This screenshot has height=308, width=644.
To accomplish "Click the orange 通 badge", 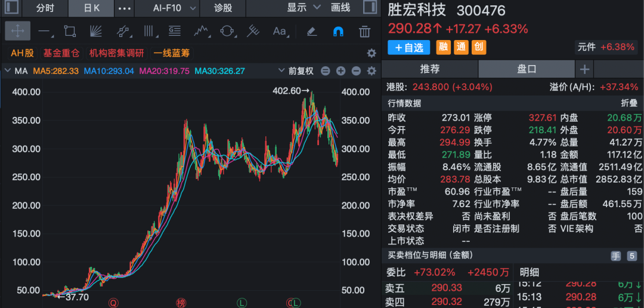I will pyautogui.click(x=461, y=47).
